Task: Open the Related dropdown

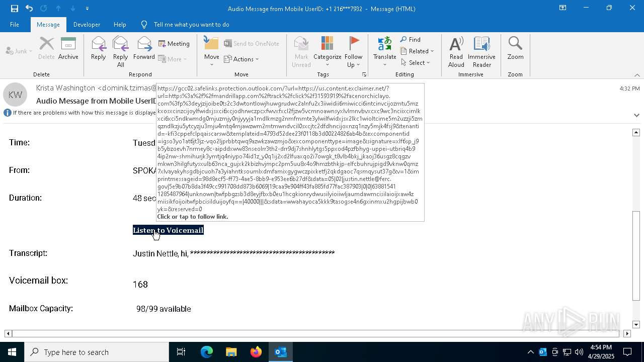Action: (417, 51)
